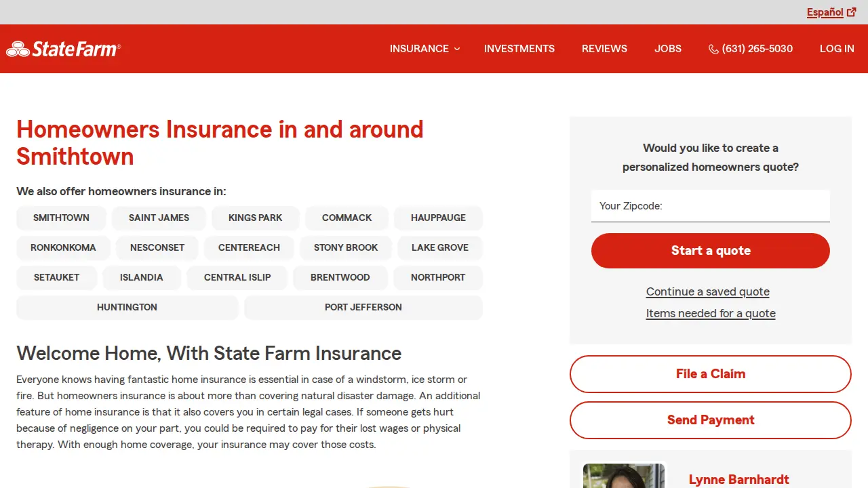Select the Islandia location chip
This screenshot has width=868, height=488.
[x=142, y=277]
